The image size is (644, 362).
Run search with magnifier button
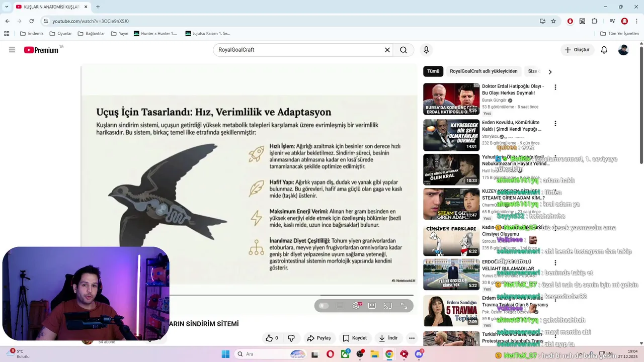tap(404, 50)
